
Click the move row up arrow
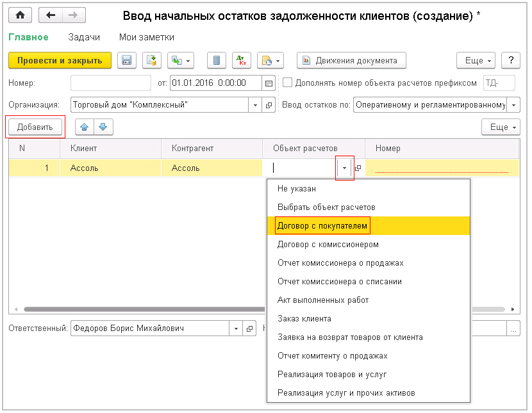click(84, 127)
